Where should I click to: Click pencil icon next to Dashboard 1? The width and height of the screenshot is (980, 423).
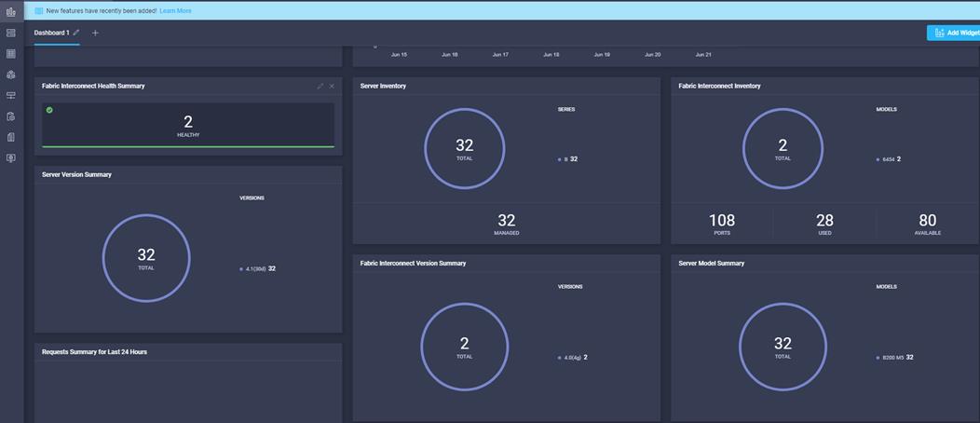click(x=76, y=33)
